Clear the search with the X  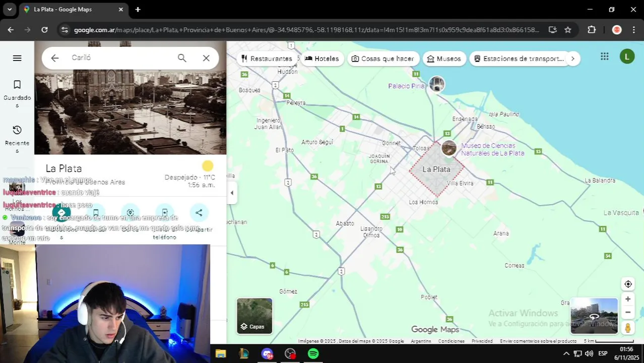[x=206, y=58]
